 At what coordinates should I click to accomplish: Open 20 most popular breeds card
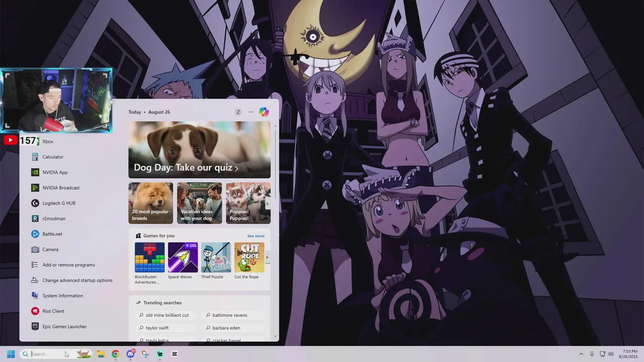click(x=150, y=203)
